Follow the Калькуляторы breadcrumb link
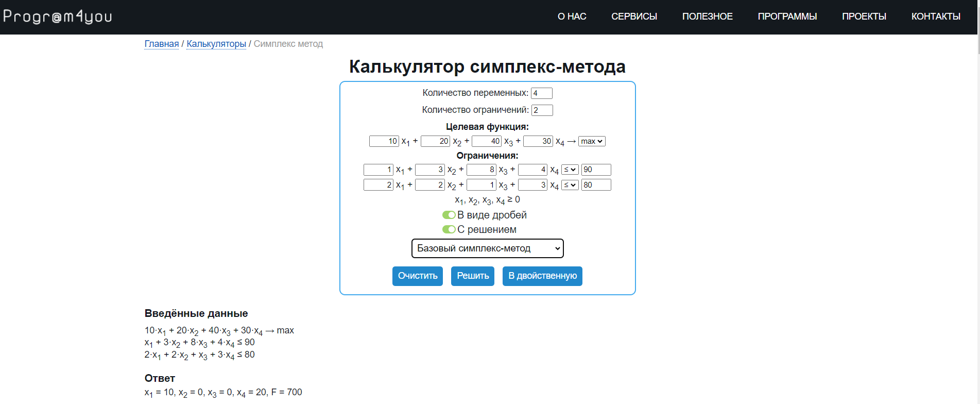This screenshot has height=404, width=980. pos(216,44)
